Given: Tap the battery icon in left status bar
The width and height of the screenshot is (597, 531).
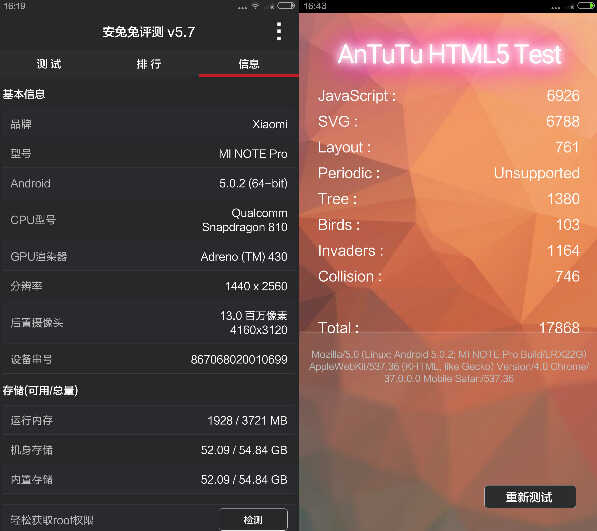Looking at the screenshot, I should (x=286, y=6).
